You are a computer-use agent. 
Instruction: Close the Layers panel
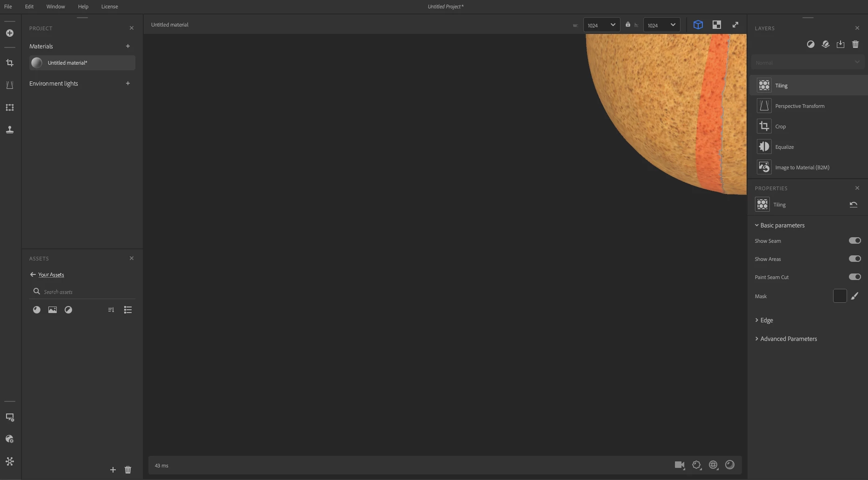857,28
